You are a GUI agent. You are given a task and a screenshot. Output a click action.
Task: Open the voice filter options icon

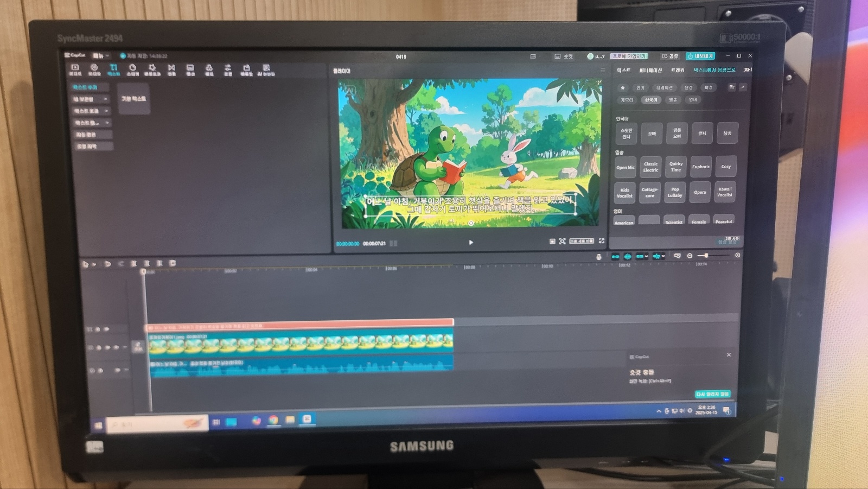point(731,87)
